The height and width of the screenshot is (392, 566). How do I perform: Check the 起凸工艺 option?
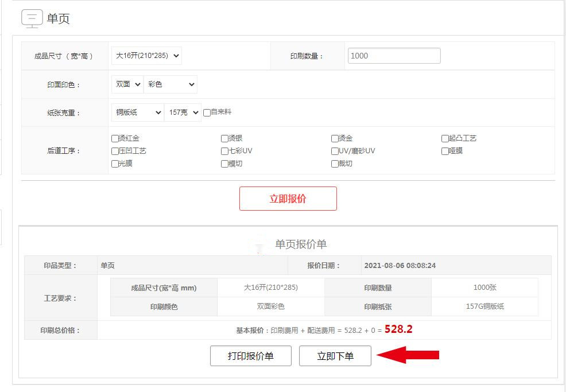click(445, 139)
